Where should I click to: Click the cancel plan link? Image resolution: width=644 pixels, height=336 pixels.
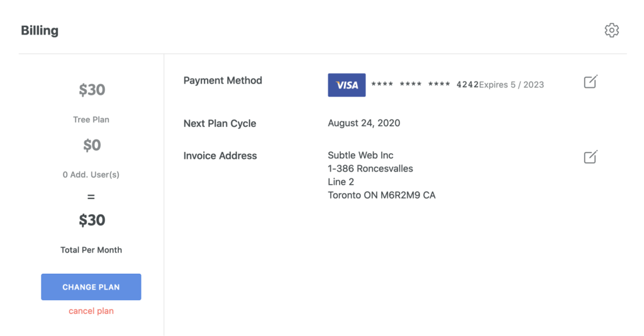pyautogui.click(x=91, y=311)
